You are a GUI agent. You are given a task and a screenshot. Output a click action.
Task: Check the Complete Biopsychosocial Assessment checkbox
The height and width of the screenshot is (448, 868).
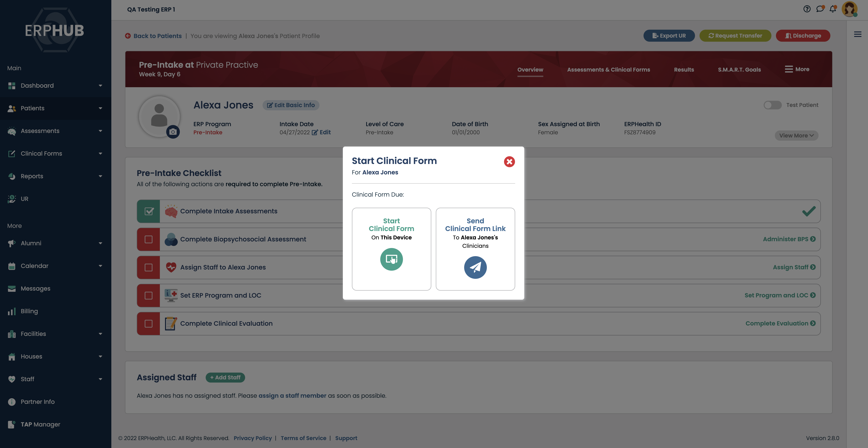click(x=149, y=239)
